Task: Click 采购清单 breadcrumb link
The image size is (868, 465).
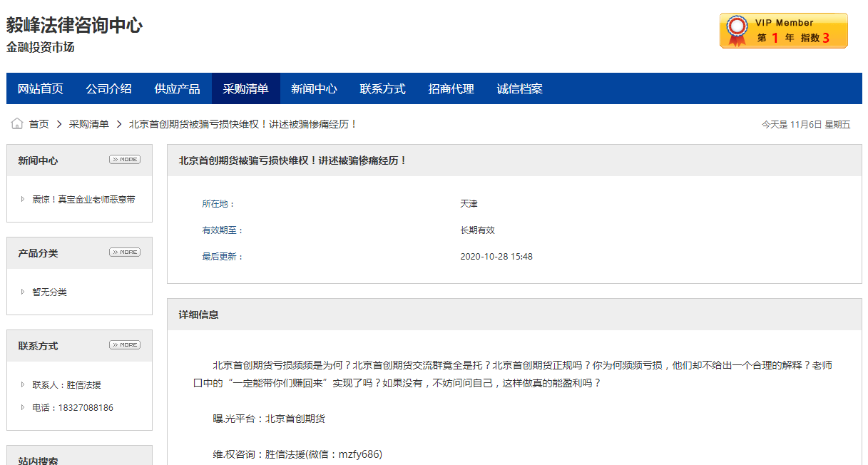Action: 89,124
